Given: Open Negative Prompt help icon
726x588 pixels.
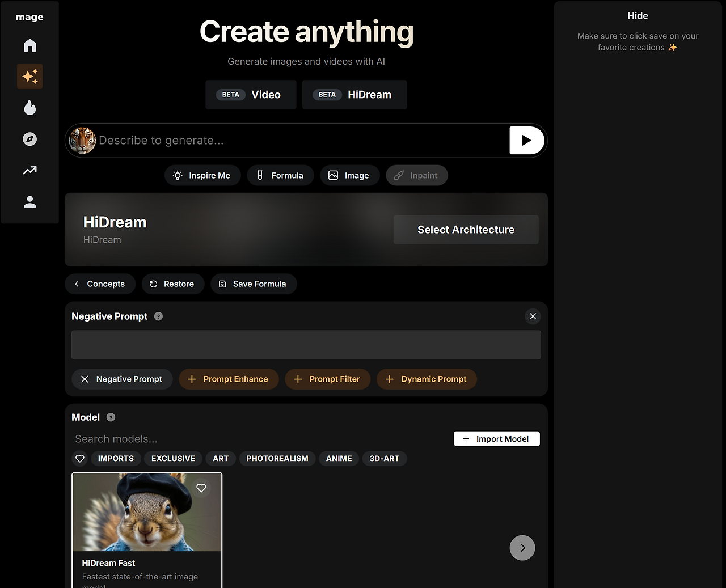Looking at the screenshot, I should tap(159, 316).
